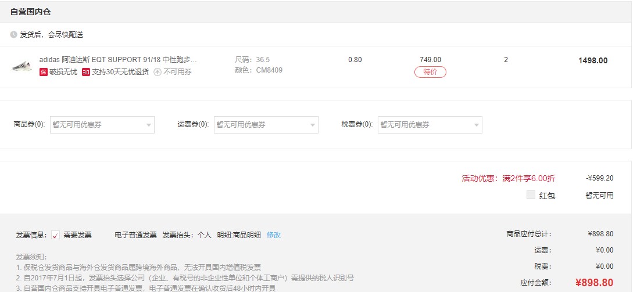Open the 税费券 tax coupon dropdown
Screen dimensions: 644x292
(x=430, y=125)
